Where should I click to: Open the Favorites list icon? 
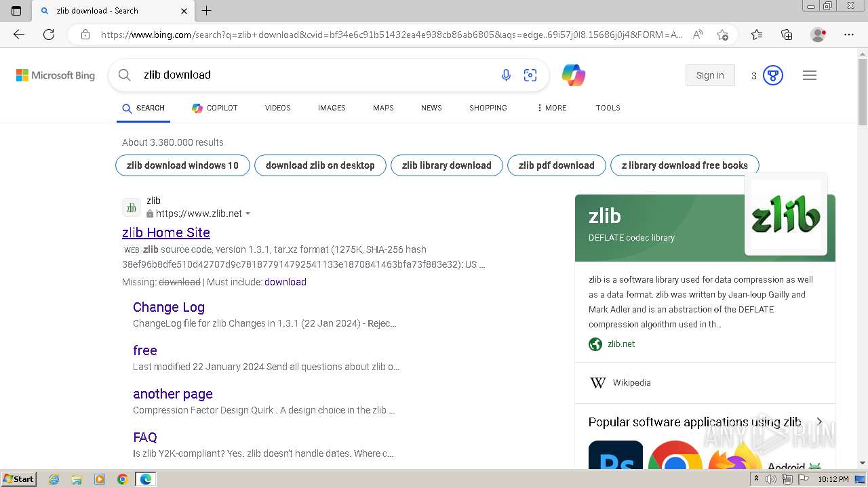click(x=757, y=35)
